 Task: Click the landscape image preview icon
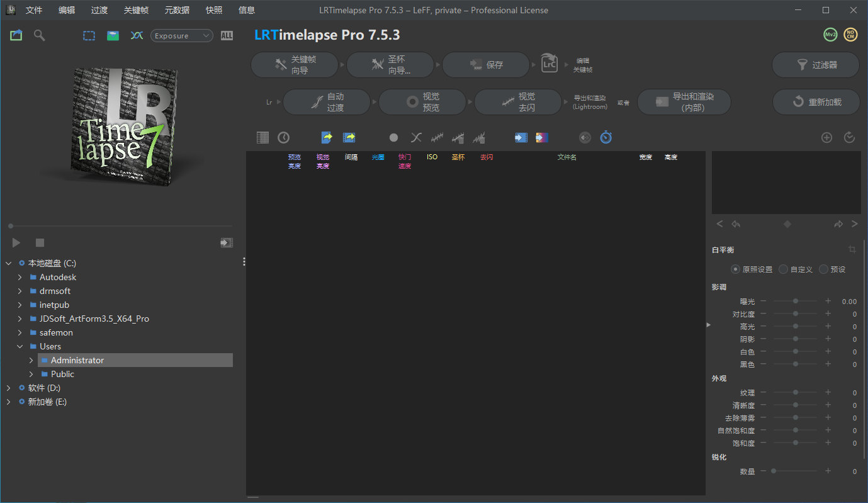point(113,36)
